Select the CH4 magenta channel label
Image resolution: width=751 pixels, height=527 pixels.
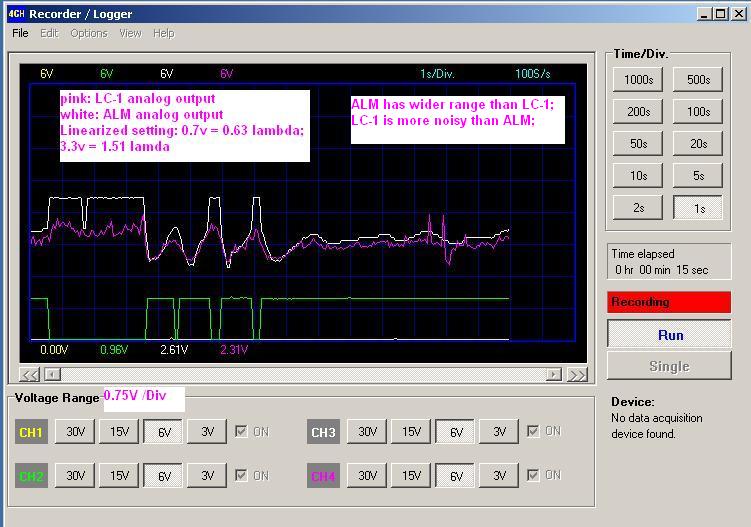(323, 477)
